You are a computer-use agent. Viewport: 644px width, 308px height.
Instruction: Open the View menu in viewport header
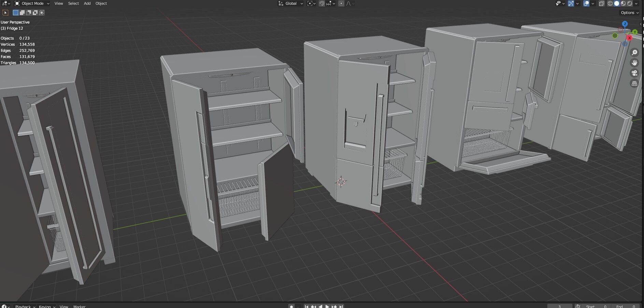tap(59, 3)
